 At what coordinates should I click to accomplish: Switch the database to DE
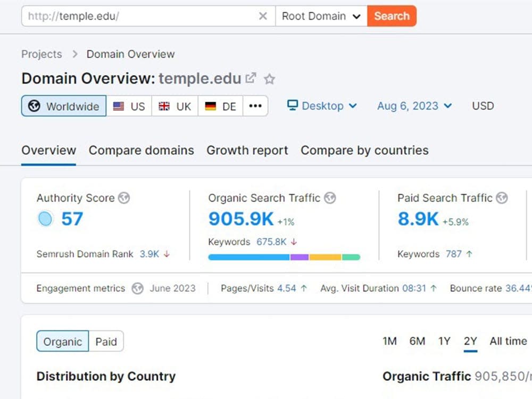[x=221, y=106]
